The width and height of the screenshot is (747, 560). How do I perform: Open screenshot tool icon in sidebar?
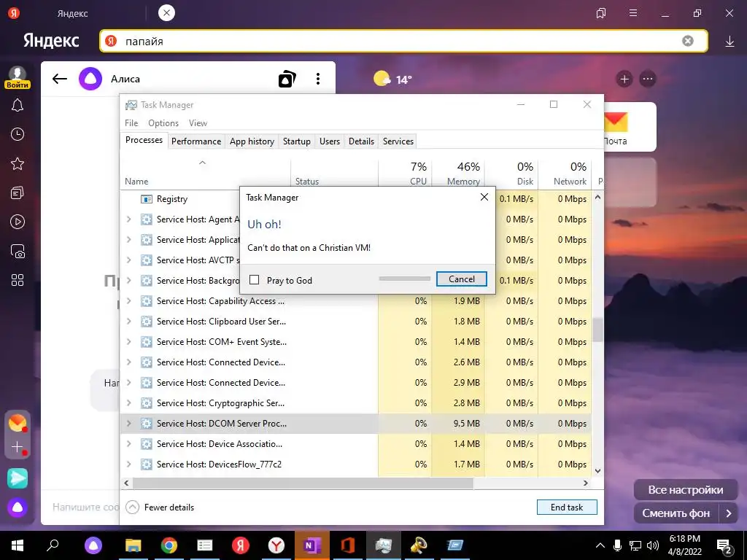point(18,252)
